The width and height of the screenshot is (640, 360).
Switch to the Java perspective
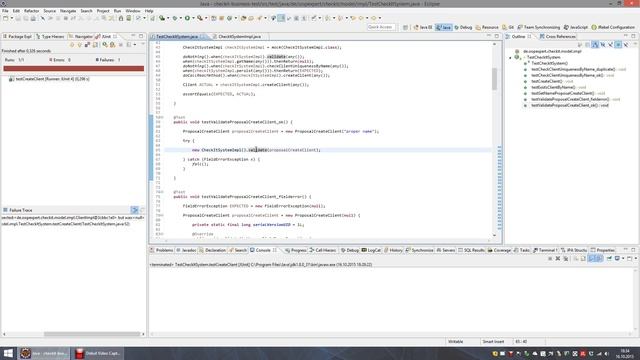[x=444, y=27]
